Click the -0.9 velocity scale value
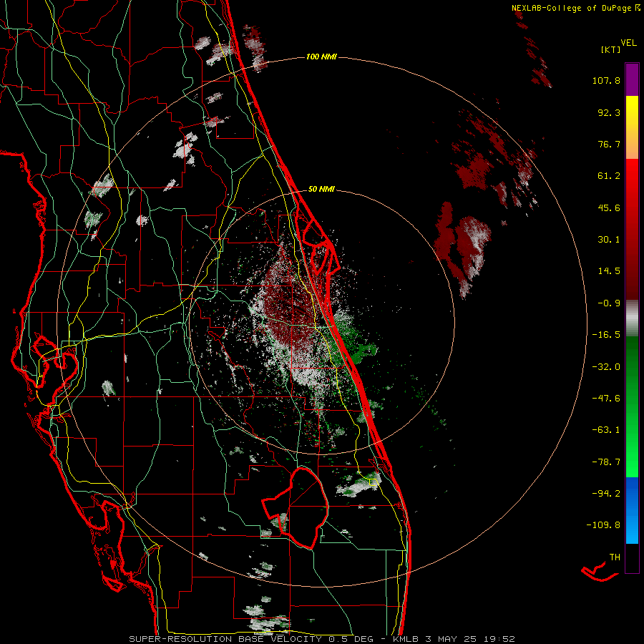 (x=609, y=303)
